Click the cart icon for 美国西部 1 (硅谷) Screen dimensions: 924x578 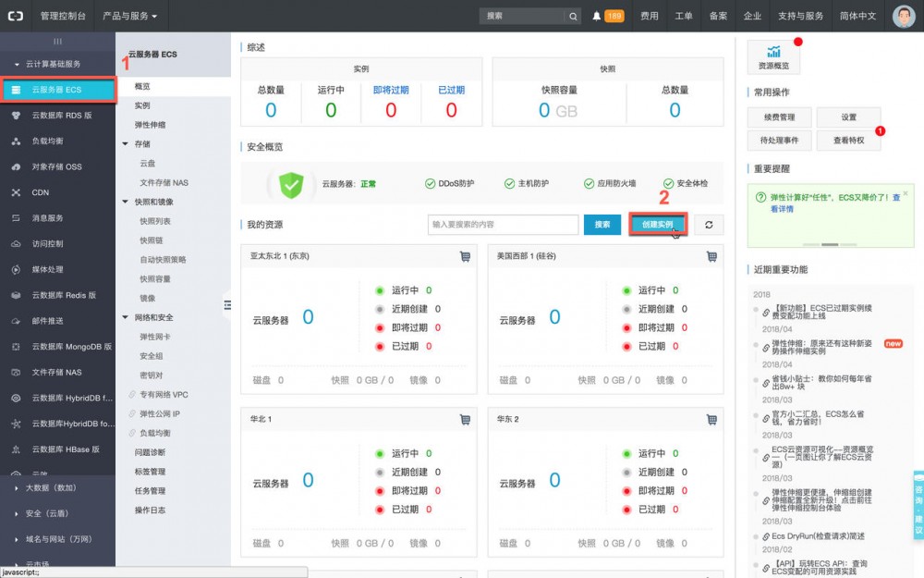click(x=711, y=256)
